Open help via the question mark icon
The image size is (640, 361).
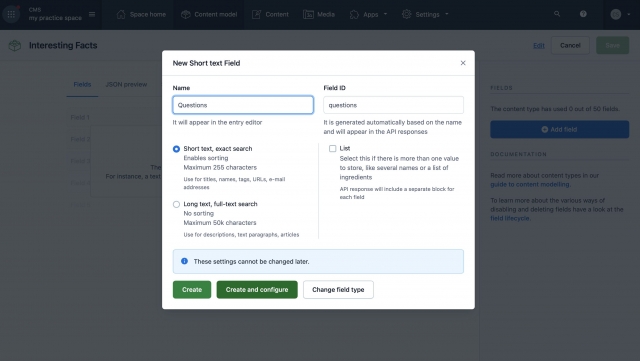click(x=583, y=14)
